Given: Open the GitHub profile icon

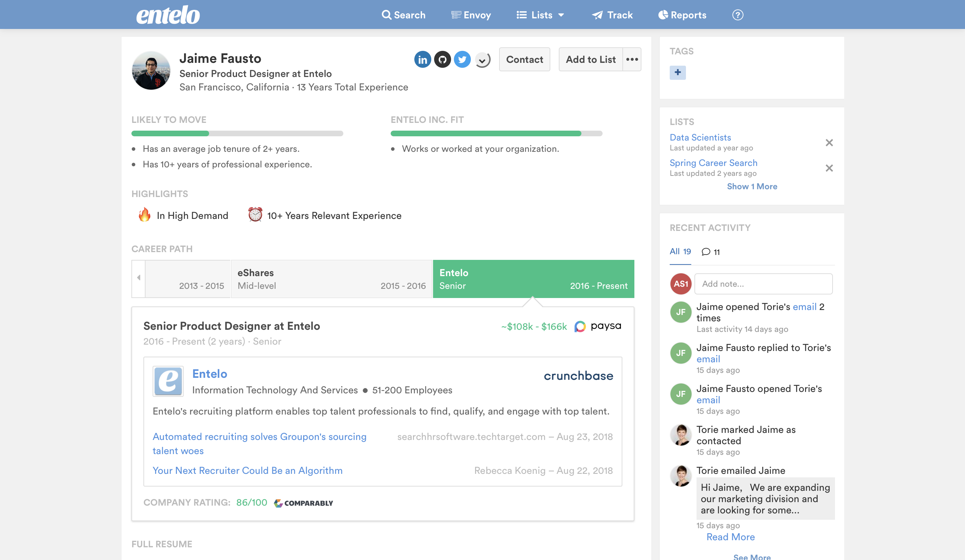Looking at the screenshot, I should (x=442, y=59).
